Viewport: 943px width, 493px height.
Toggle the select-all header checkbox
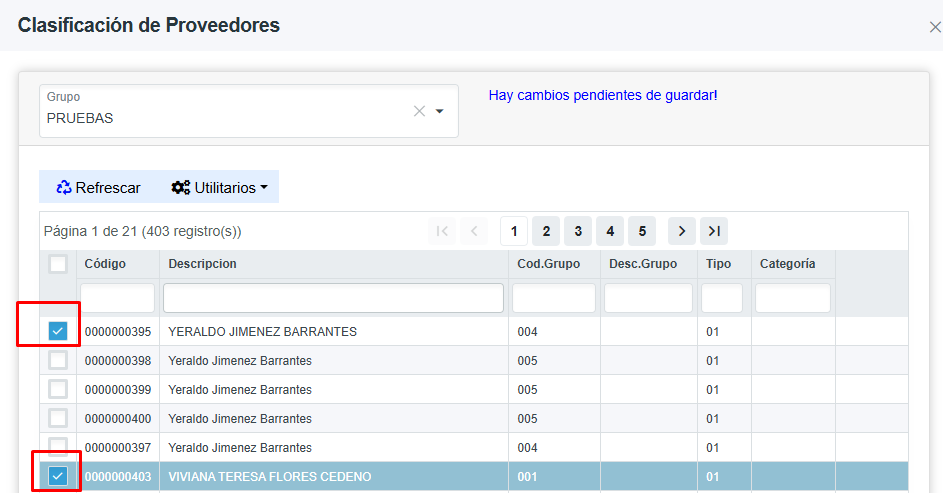click(58, 264)
